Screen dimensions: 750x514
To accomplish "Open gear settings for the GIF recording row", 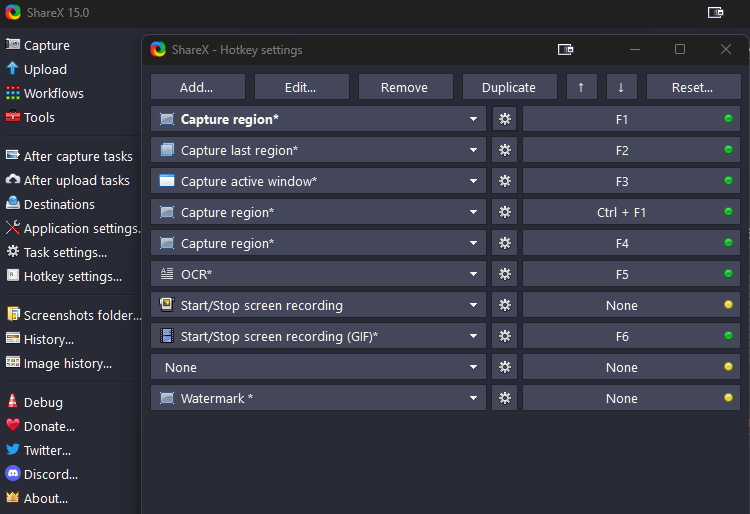I will click(x=505, y=336).
